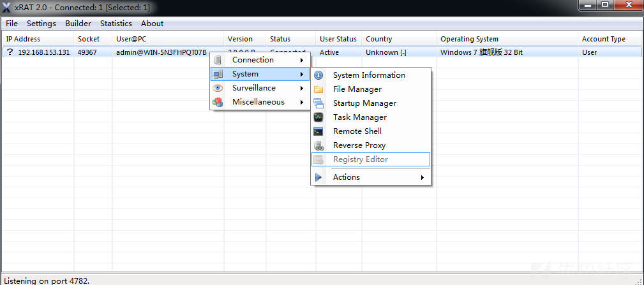
Task: Expand the Miscellaneous submenu arrow
Action: pyautogui.click(x=303, y=102)
